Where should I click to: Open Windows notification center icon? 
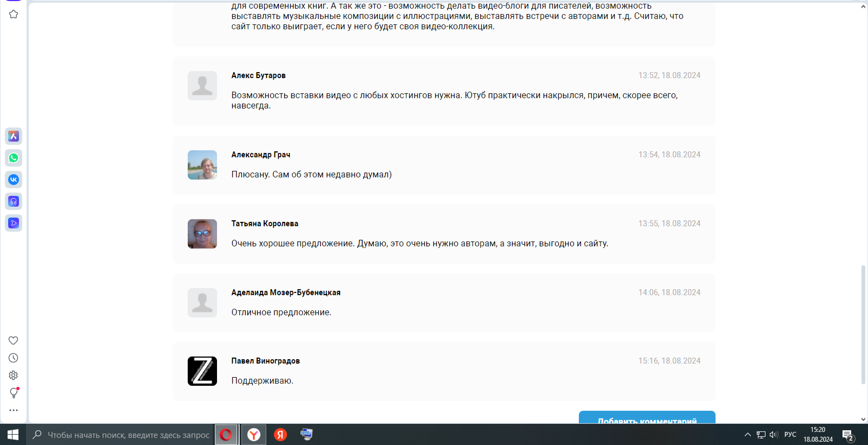(x=848, y=435)
